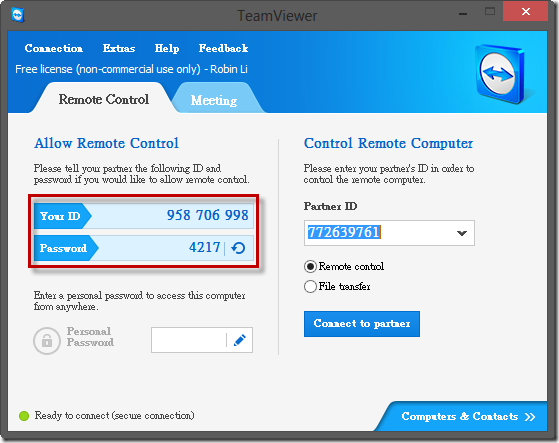Open the Computers & Contacts panel
This screenshot has width=559, height=443.
point(468,416)
